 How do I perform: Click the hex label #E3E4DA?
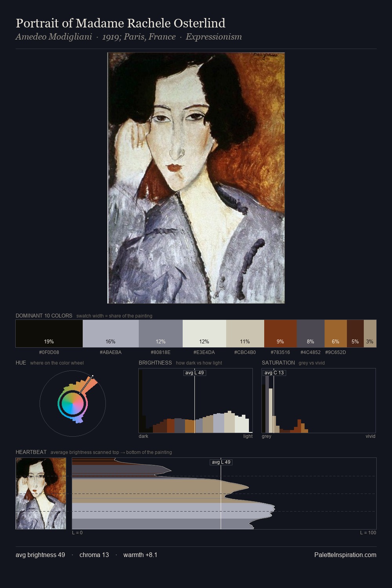tap(204, 352)
